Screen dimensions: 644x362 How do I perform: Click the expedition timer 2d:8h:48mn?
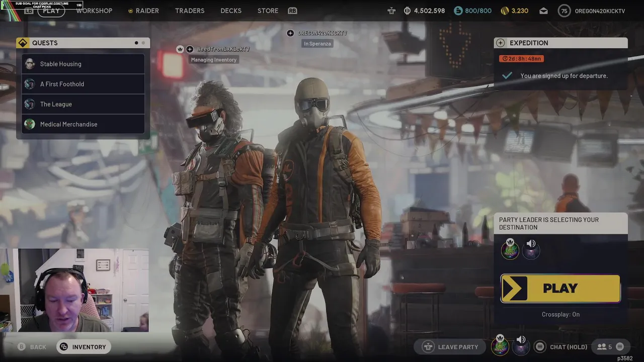point(521,59)
